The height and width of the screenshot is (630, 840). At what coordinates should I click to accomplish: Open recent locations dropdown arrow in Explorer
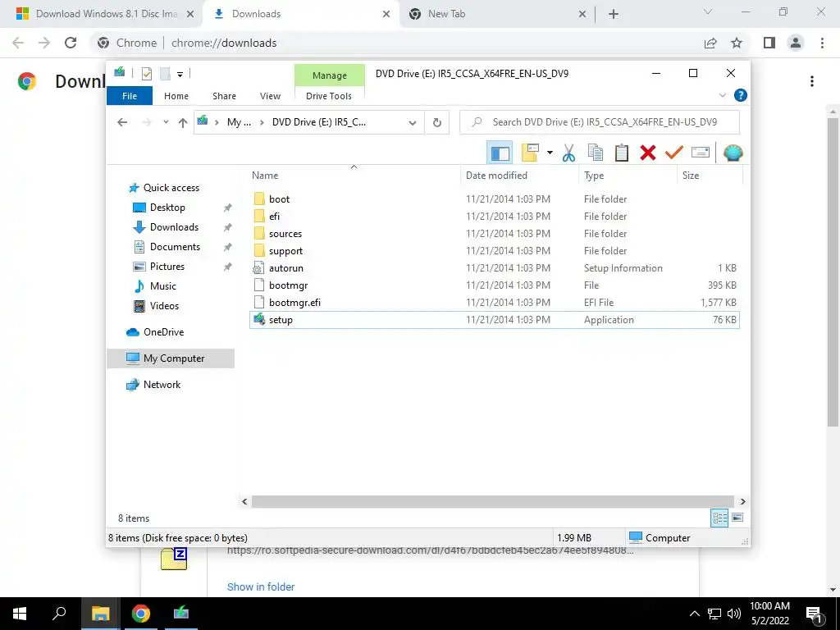coord(166,123)
